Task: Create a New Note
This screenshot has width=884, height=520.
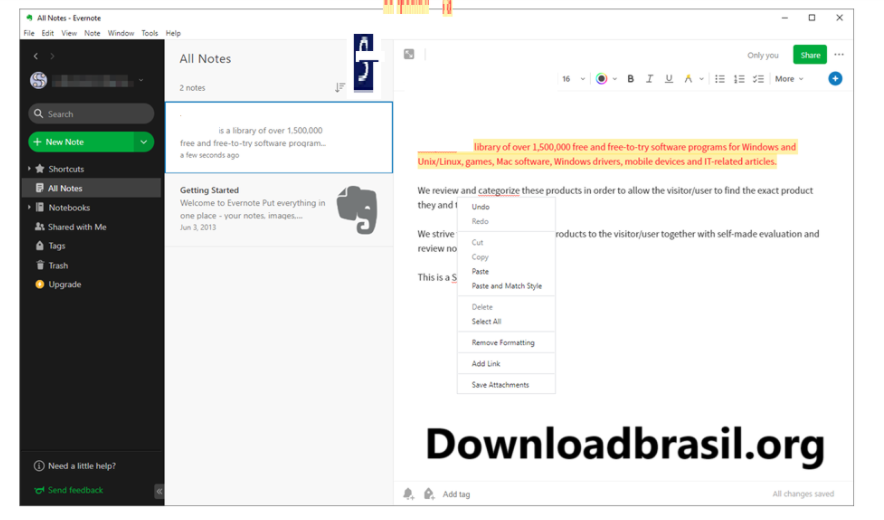Action: [x=81, y=142]
